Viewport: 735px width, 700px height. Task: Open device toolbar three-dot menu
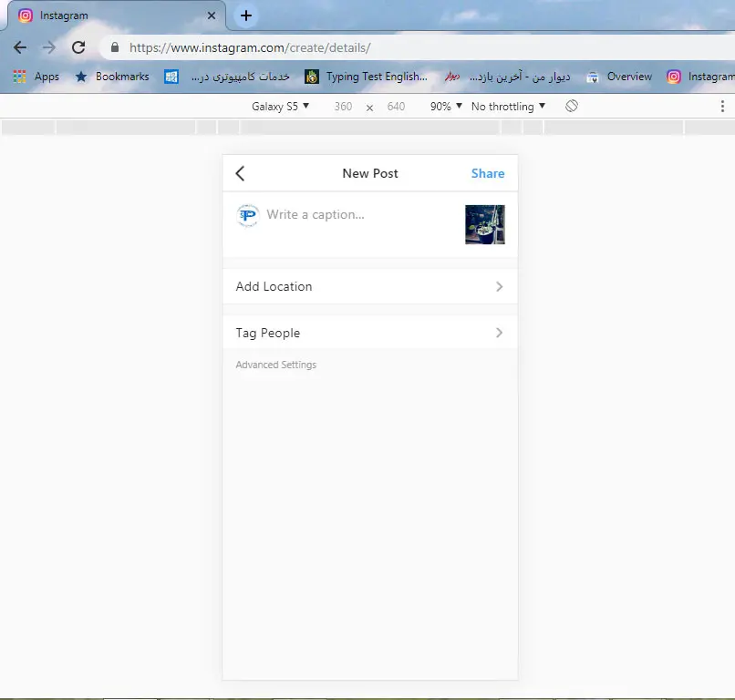click(722, 107)
